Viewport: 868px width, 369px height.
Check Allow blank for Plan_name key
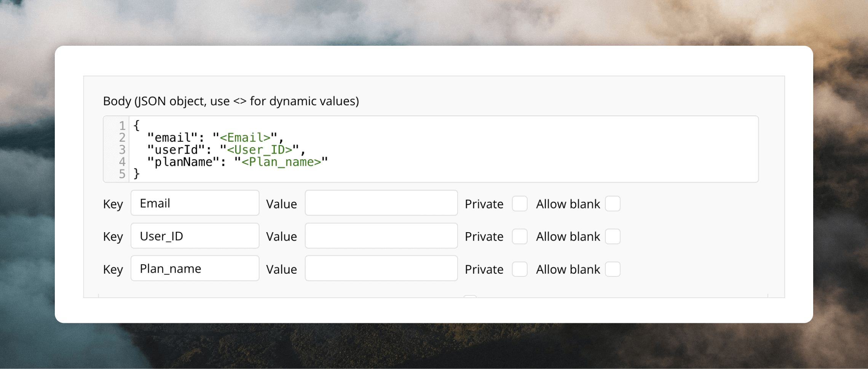tap(613, 269)
